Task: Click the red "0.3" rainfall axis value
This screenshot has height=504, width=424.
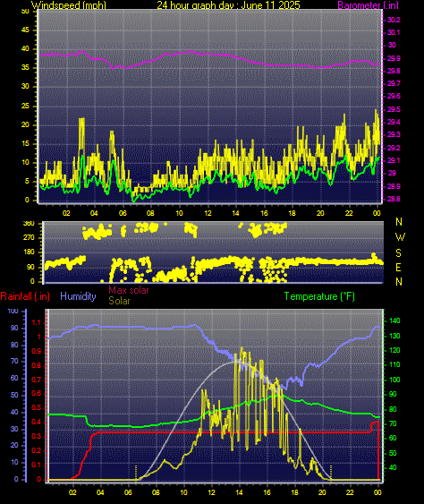Action: [37, 436]
